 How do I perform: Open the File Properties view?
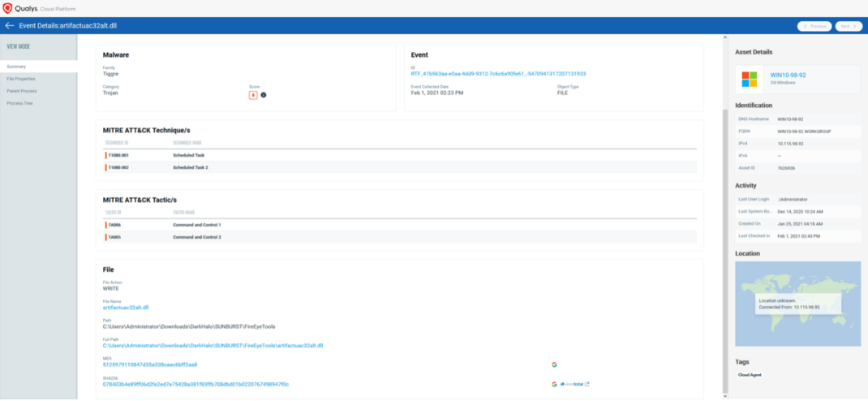coord(21,79)
